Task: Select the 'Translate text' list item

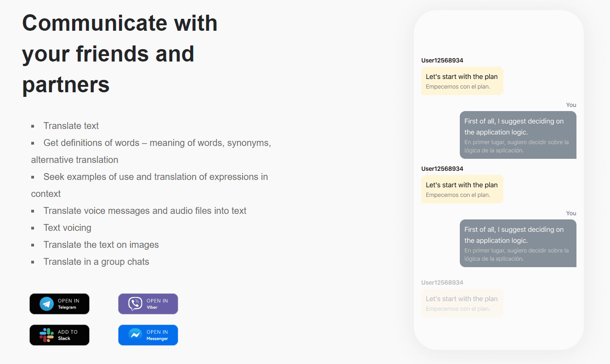Action: (71, 126)
